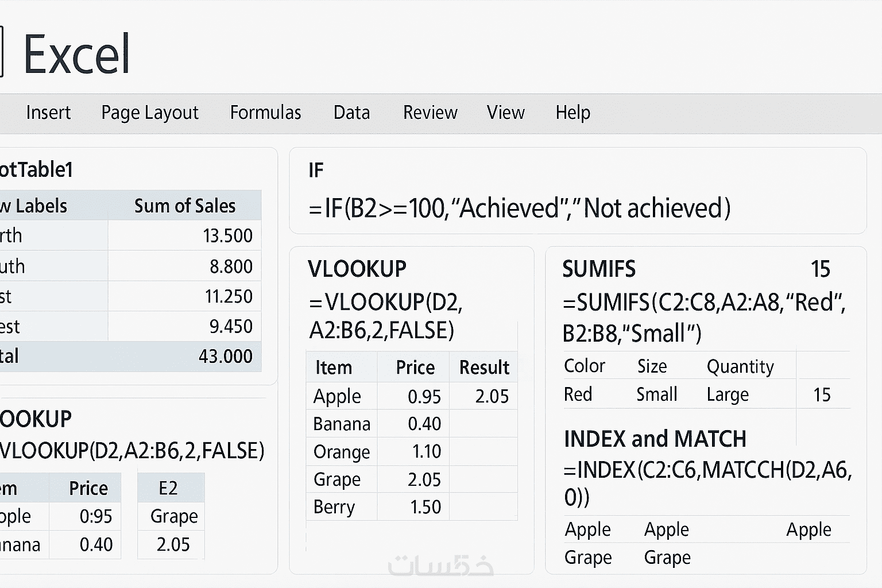Click the IF formula text

[519, 208]
